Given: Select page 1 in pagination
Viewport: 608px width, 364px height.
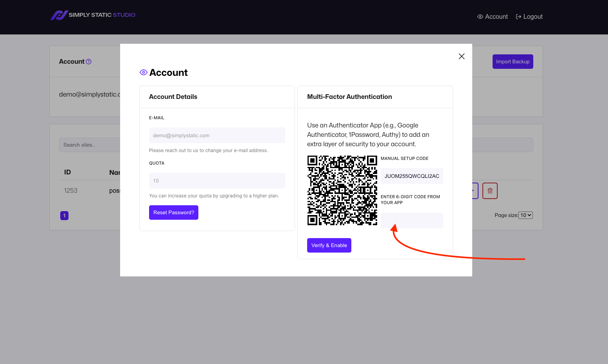Looking at the screenshot, I should point(65,215).
